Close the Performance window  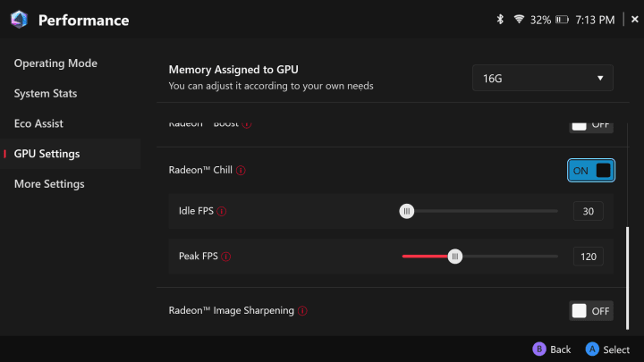[634, 20]
